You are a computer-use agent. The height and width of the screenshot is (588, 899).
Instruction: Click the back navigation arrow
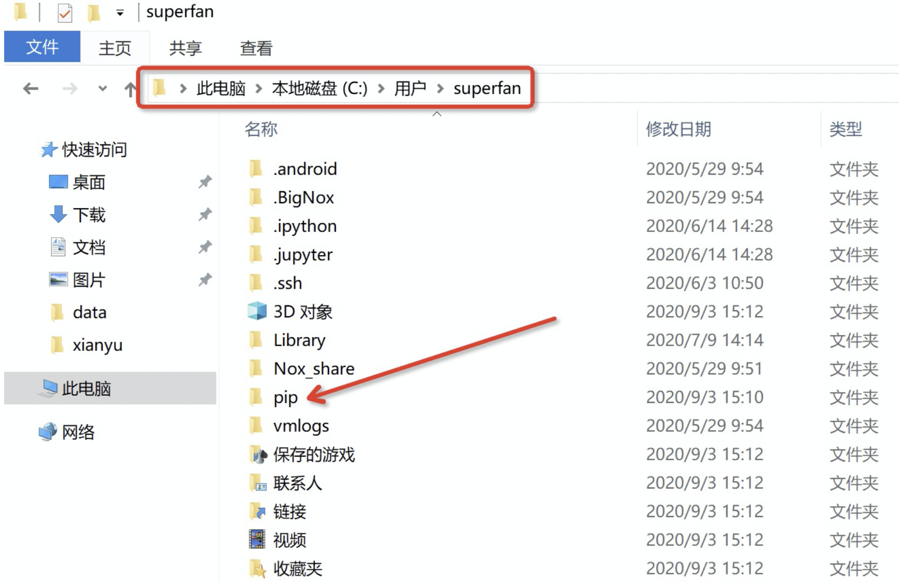point(31,89)
